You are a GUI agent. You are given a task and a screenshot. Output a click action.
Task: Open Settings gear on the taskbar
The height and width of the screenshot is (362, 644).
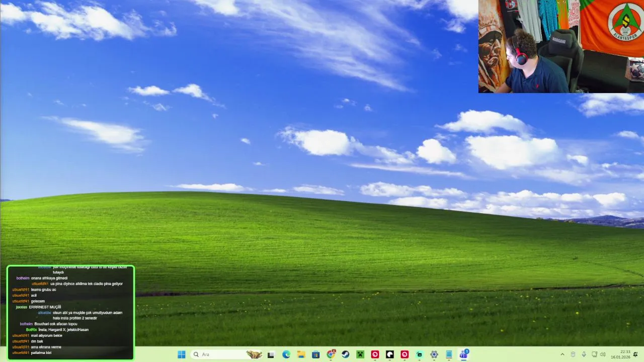434,354
